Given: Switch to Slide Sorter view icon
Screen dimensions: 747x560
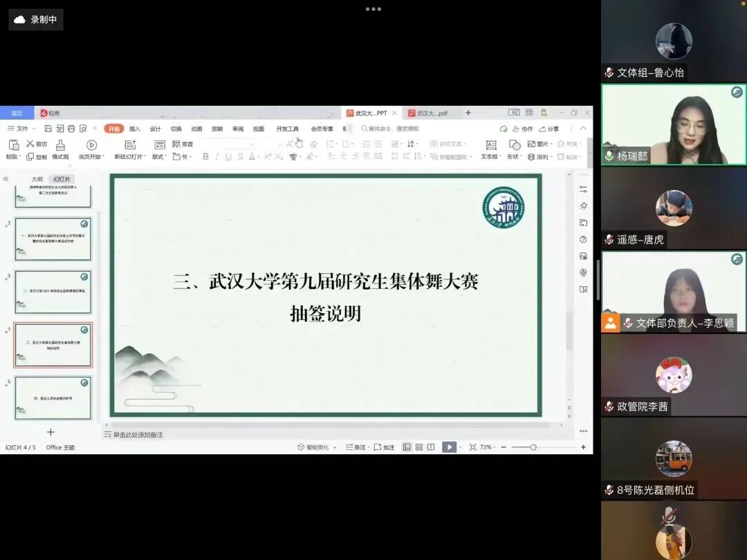Looking at the screenshot, I should click(x=418, y=447).
